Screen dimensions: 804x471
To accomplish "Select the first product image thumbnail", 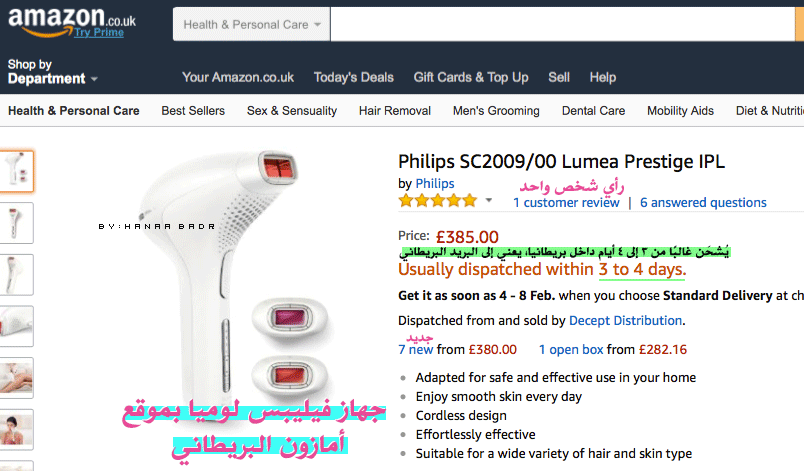I will tap(16, 171).
